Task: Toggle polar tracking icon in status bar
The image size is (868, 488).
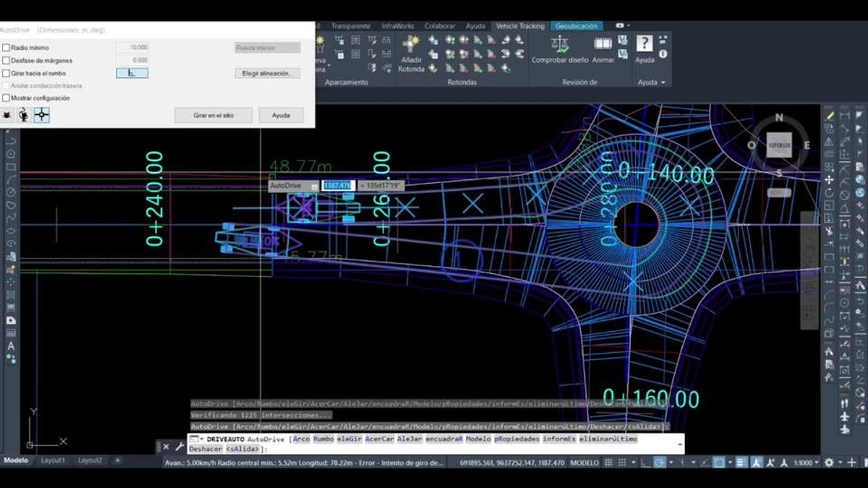Action: tap(660, 463)
